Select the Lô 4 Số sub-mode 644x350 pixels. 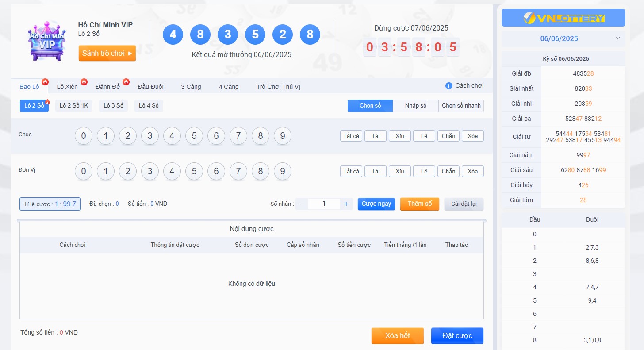point(149,106)
